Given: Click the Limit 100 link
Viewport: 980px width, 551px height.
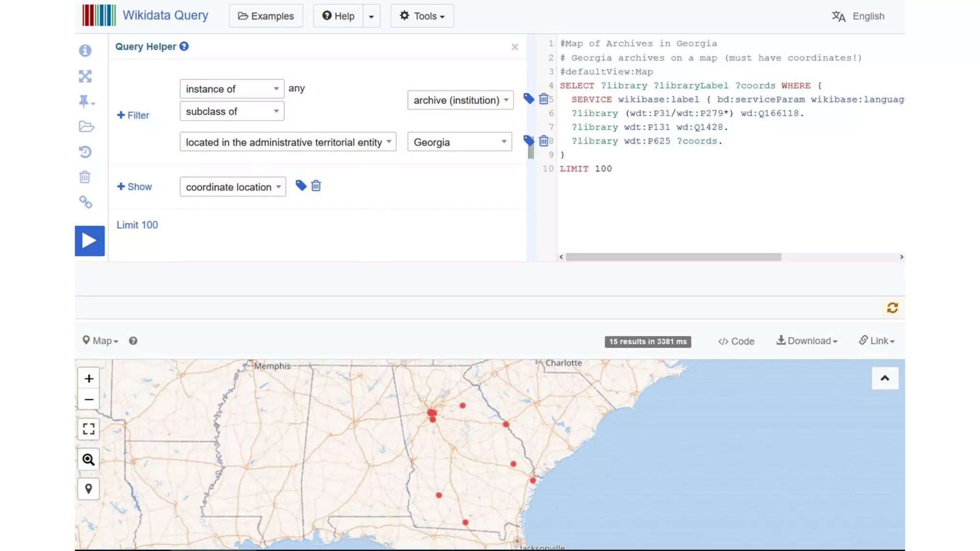Looking at the screenshot, I should [x=137, y=225].
